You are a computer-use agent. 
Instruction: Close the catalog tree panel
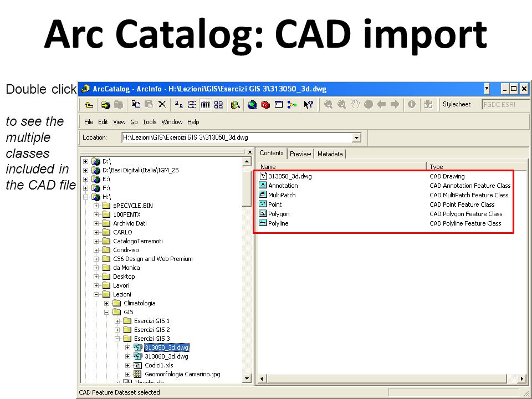[250, 152]
